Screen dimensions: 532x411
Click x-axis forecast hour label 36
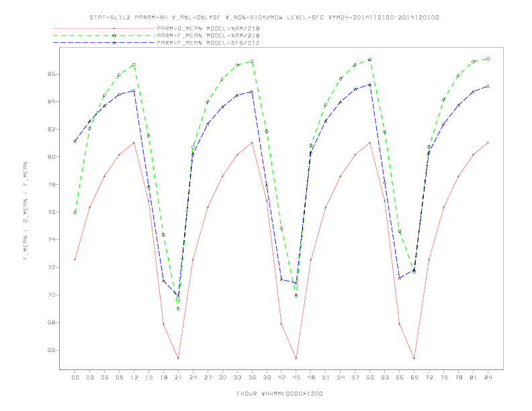click(252, 377)
